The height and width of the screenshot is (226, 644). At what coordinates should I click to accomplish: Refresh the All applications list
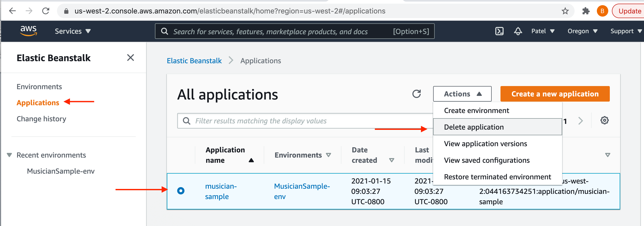coord(416,94)
